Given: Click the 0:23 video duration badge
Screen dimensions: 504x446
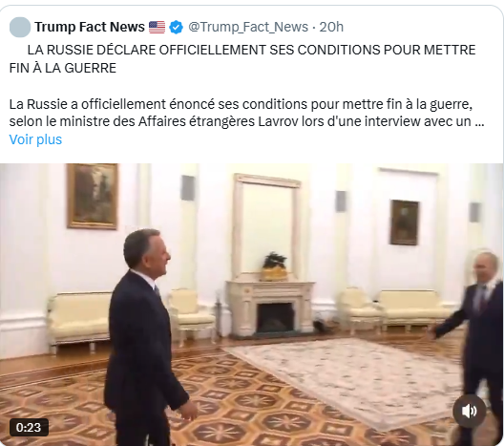Looking at the screenshot, I should coord(29,427).
